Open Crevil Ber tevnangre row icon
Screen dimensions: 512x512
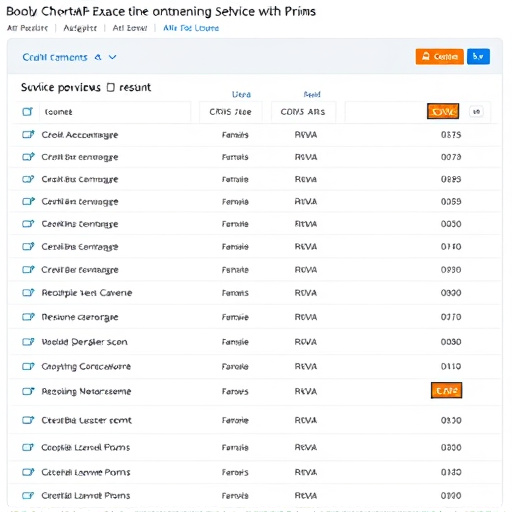(x=28, y=269)
